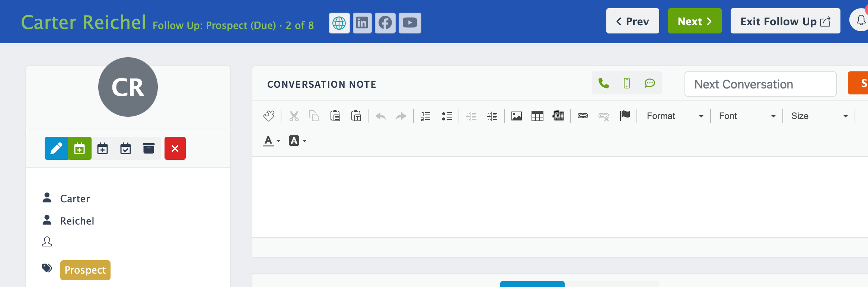The height and width of the screenshot is (287, 868).
Task: Click the copy formatting brush icon
Action: (x=269, y=116)
